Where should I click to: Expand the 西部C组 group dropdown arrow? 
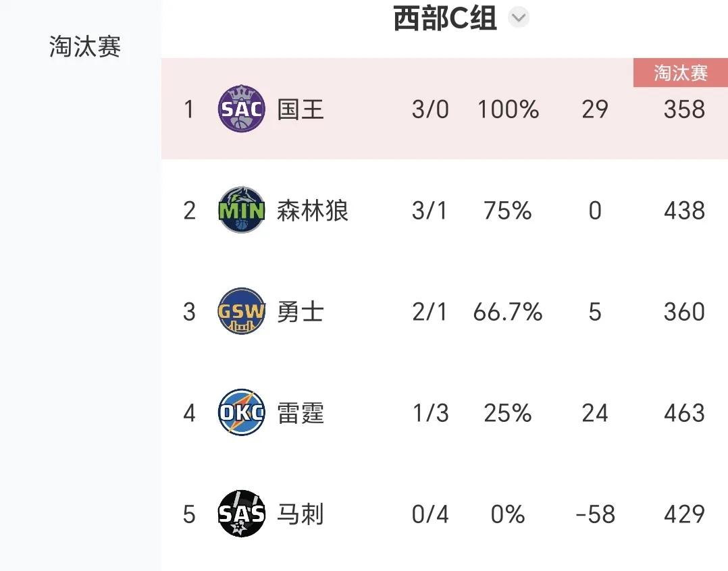coord(519,18)
